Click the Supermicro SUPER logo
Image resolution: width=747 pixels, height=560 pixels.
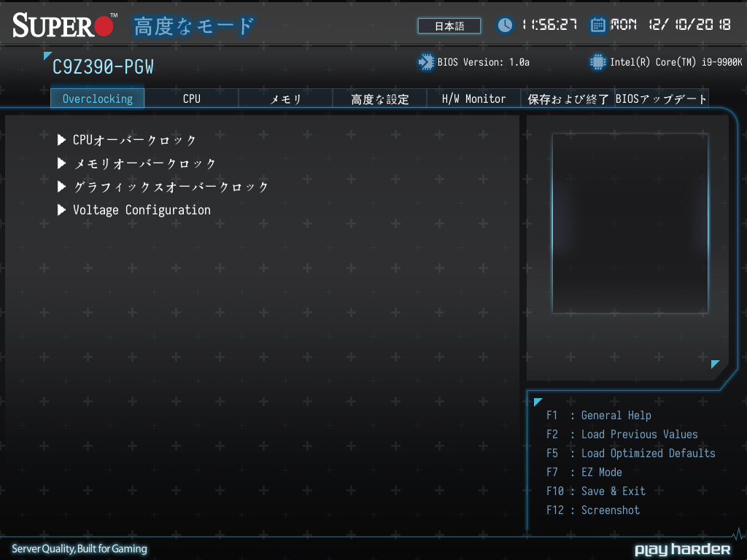coord(64,25)
